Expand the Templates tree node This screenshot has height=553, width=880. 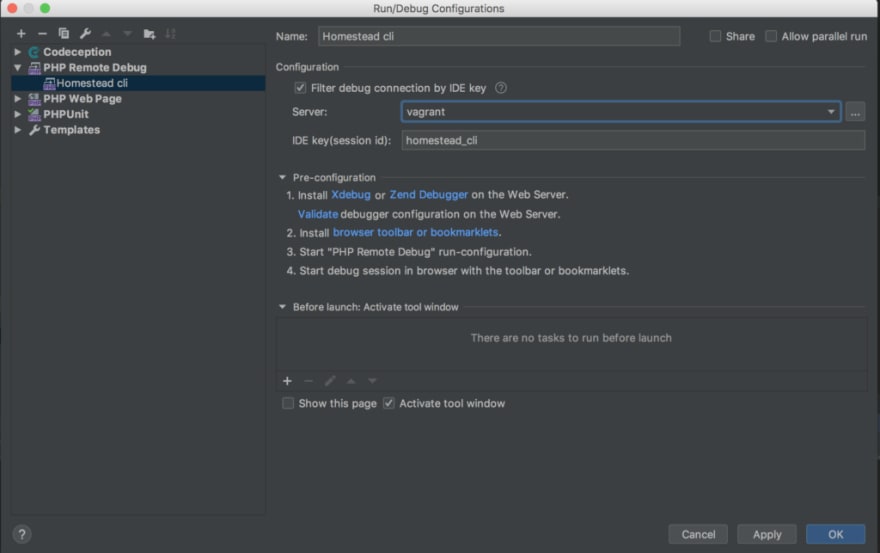(17, 130)
